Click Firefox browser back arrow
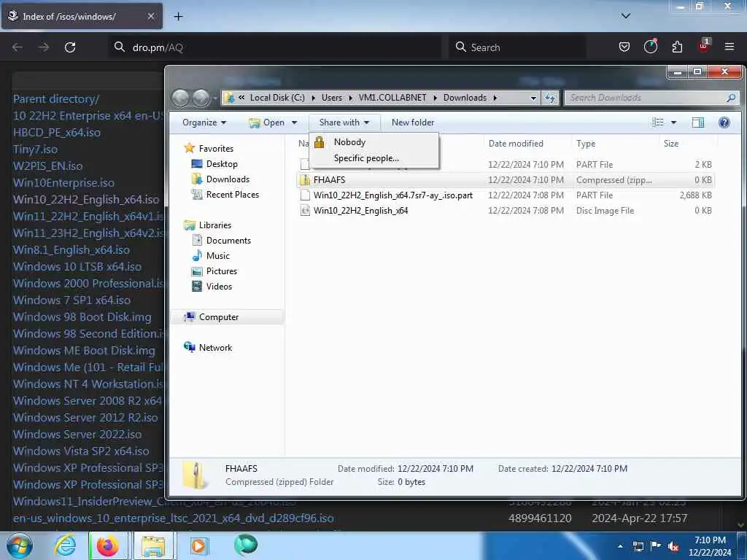This screenshot has width=747, height=560. (x=18, y=47)
